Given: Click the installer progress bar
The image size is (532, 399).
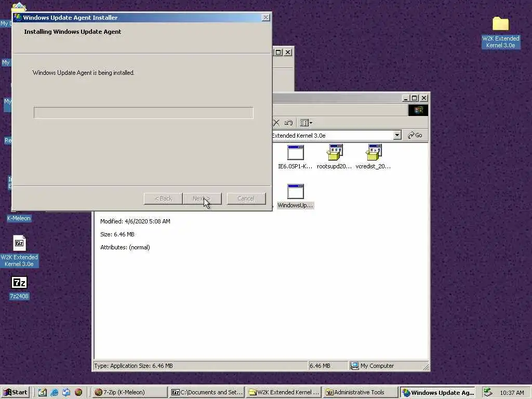Looking at the screenshot, I should click(143, 113).
